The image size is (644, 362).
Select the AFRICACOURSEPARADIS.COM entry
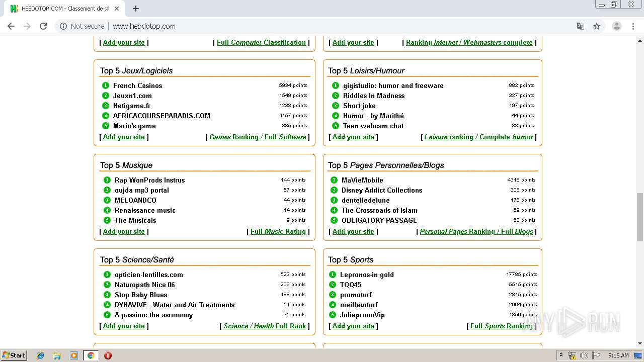click(162, 116)
